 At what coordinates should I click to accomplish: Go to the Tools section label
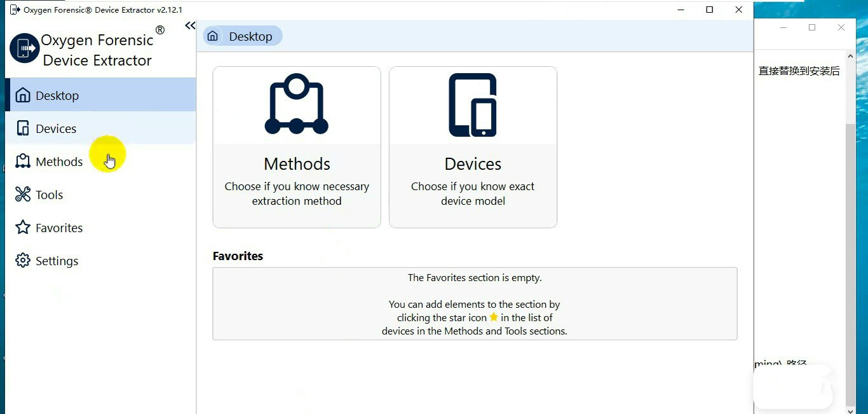[x=50, y=195]
